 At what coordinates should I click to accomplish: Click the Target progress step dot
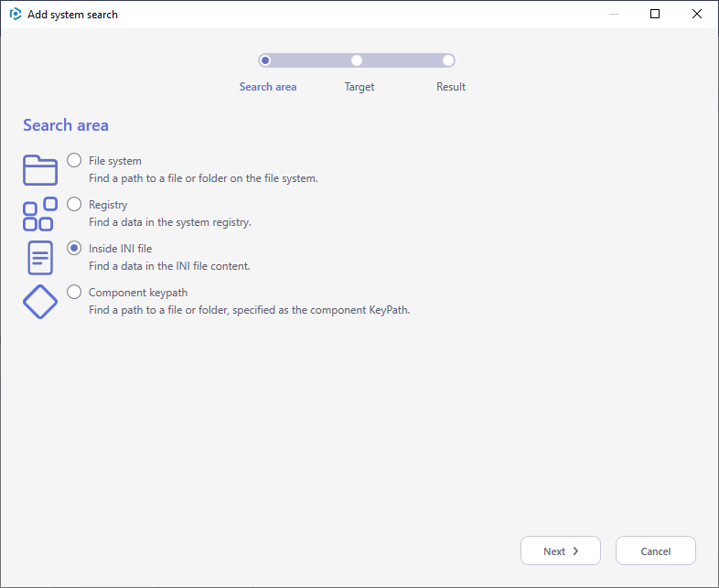[x=357, y=60]
